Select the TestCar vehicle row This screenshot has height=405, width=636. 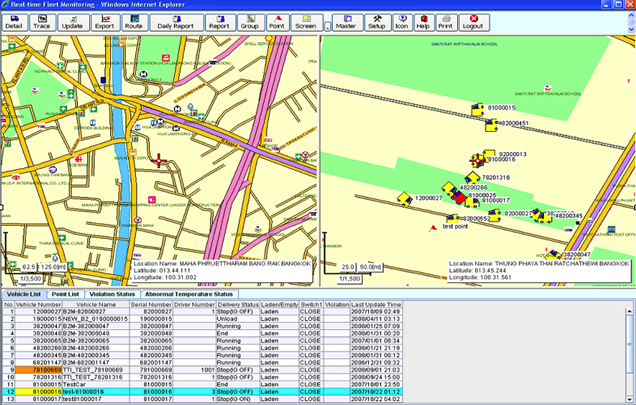tap(202, 385)
